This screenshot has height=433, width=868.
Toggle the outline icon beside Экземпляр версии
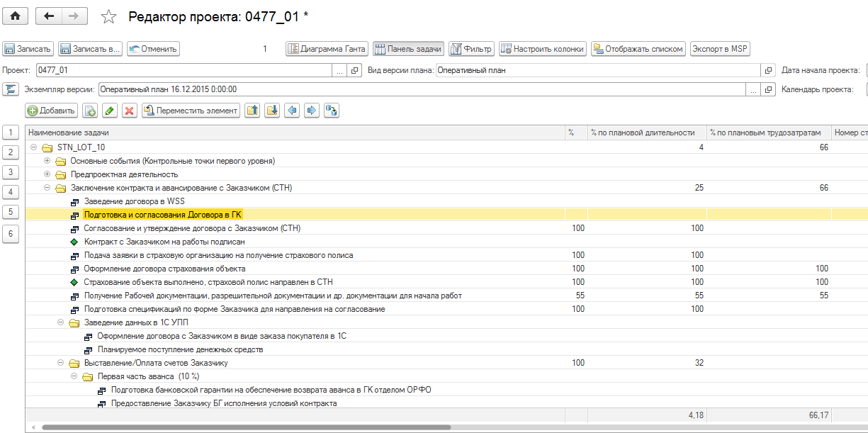pyautogui.click(x=11, y=89)
